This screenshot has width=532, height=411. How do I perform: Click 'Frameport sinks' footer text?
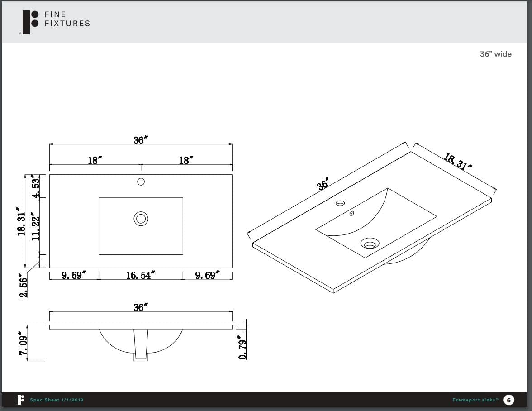476,400
